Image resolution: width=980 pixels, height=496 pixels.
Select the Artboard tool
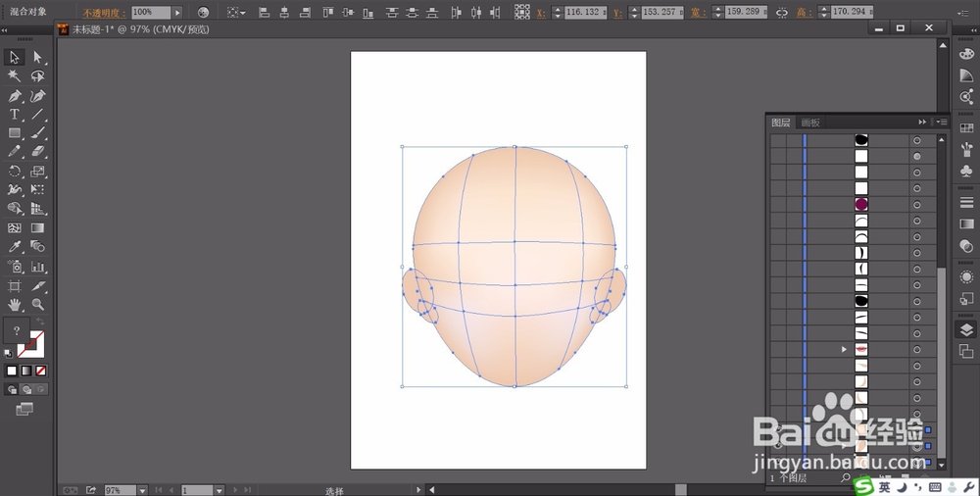[x=15, y=286]
